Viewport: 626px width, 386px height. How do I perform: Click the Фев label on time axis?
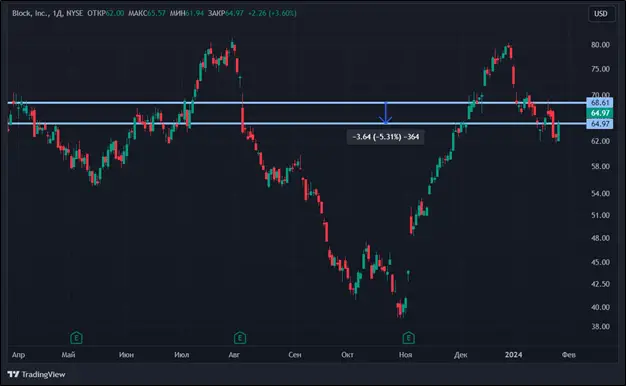click(x=569, y=354)
